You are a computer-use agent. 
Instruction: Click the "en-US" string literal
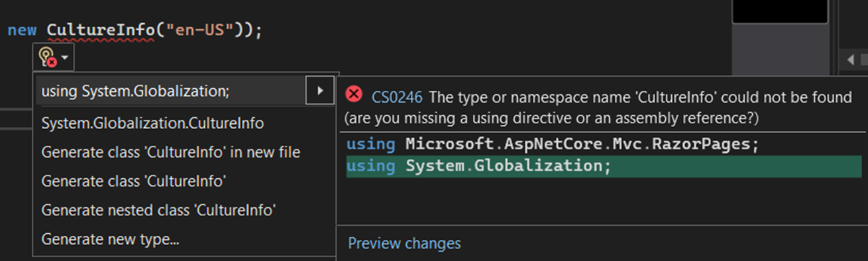coord(200,30)
